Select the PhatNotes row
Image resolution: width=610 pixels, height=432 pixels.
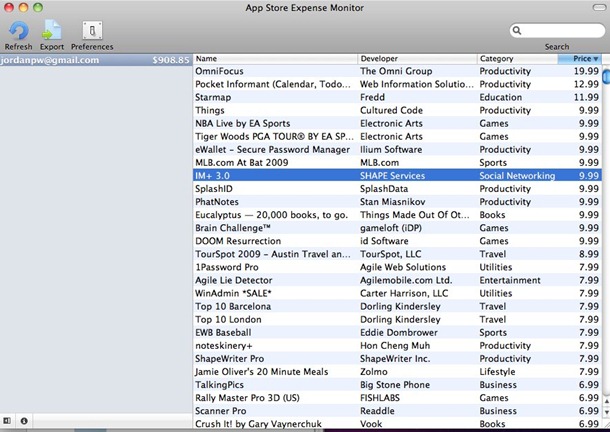(x=397, y=202)
